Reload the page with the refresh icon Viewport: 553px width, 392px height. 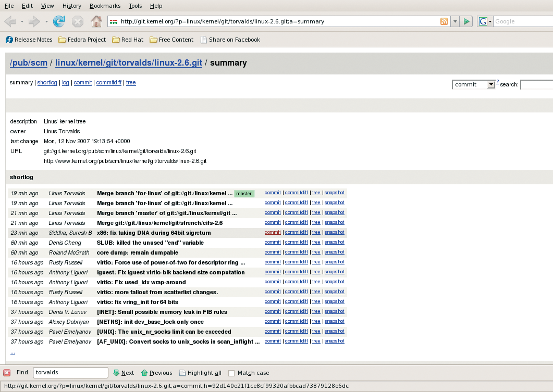click(x=59, y=21)
